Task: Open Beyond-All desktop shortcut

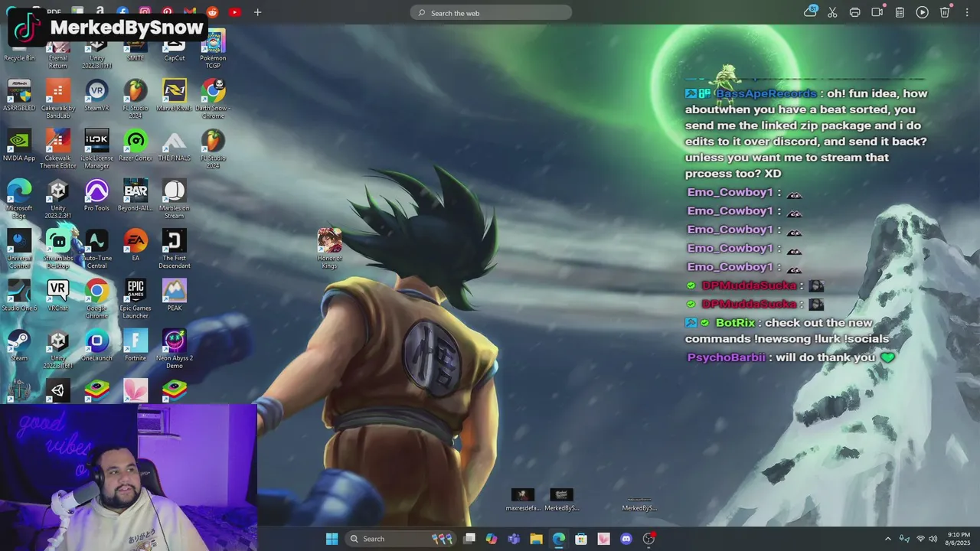Action: coord(136,195)
